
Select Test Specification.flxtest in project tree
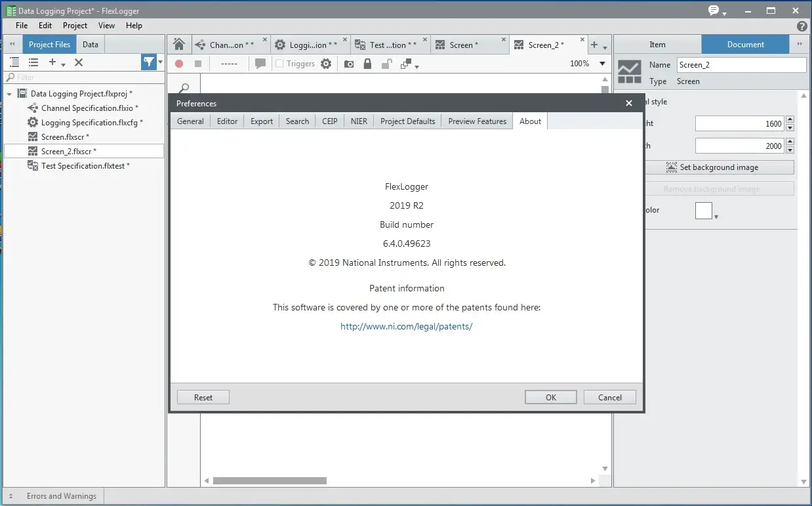[x=85, y=166]
